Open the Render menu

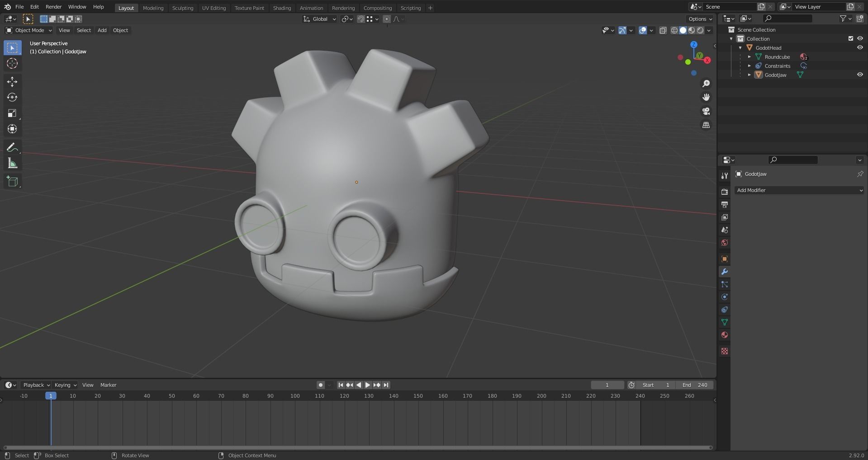tap(53, 7)
